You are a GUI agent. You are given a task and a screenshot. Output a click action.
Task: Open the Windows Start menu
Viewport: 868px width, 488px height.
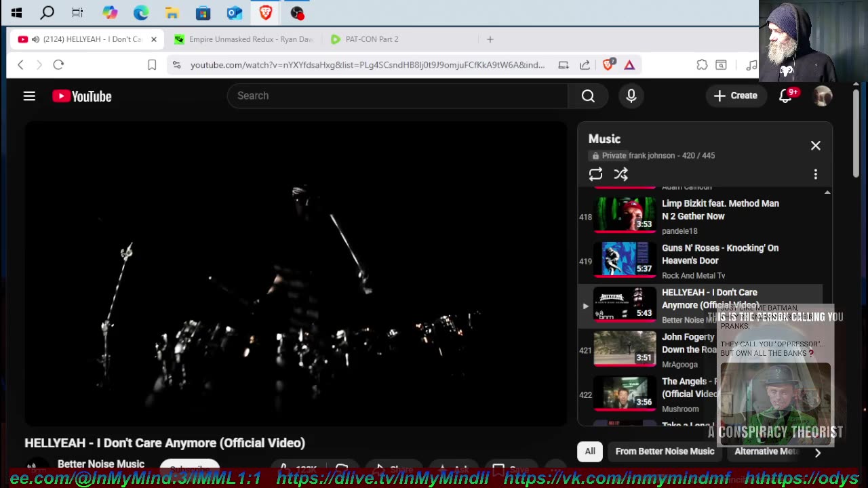[x=16, y=12]
